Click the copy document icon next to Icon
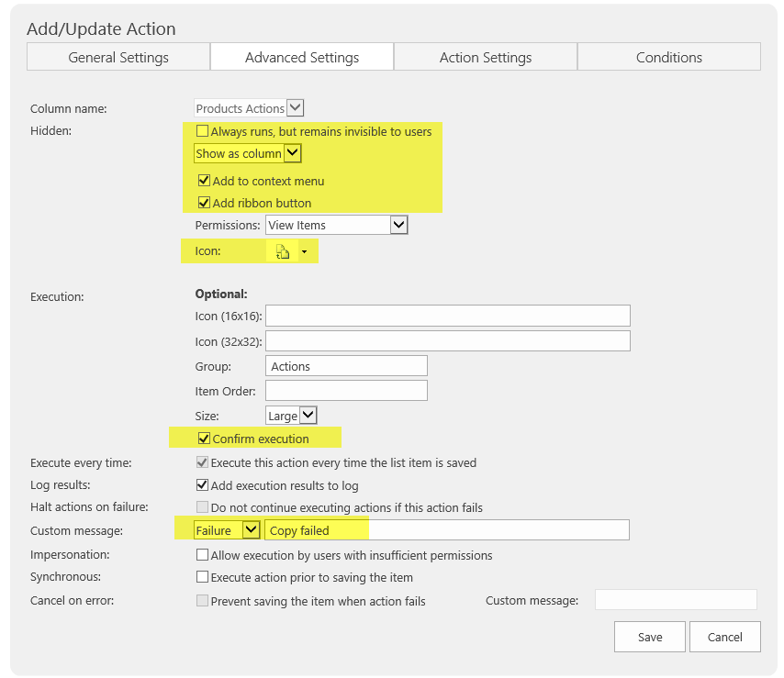784x678 pixels. pos(283,251)
